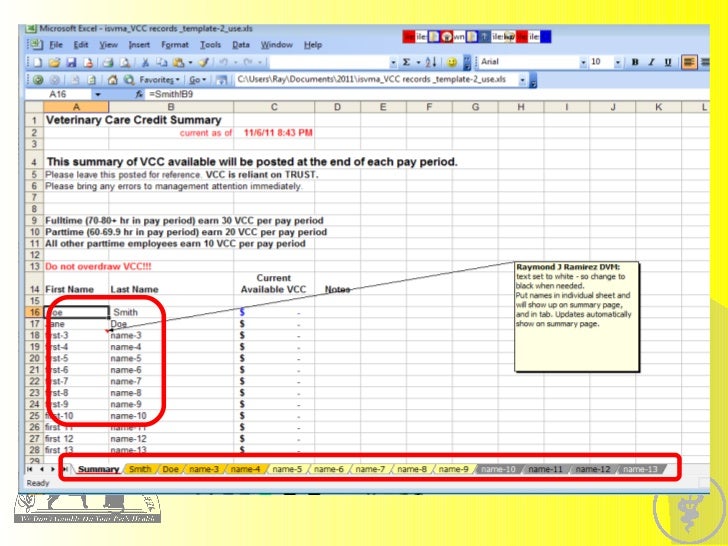Click the first sheet navigation arrow
The image size is (728, 546).
tap(30, 469)
